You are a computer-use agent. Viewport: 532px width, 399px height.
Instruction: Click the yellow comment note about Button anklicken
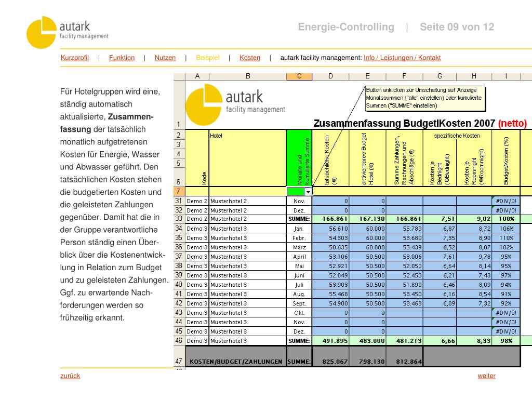425,98
